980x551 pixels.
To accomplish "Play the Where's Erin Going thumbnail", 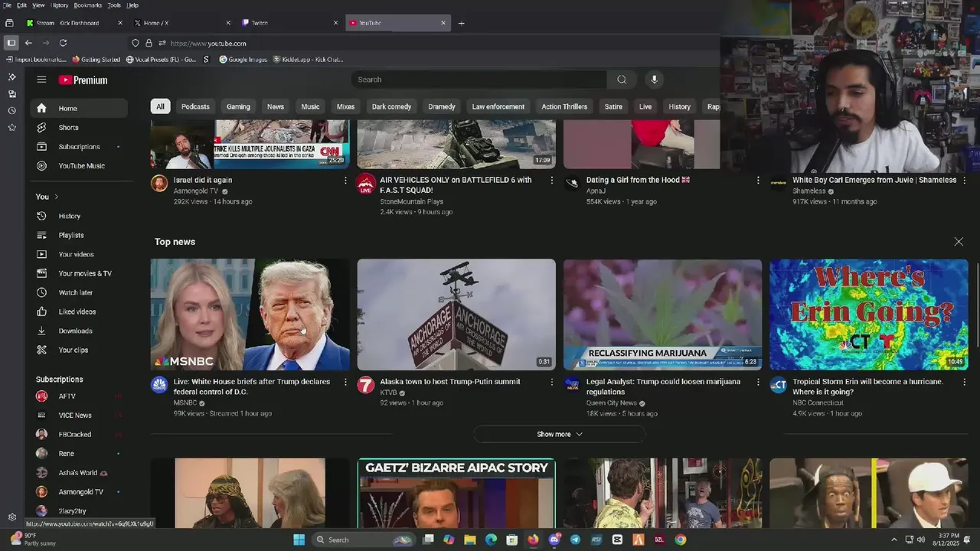I will 869,315.
